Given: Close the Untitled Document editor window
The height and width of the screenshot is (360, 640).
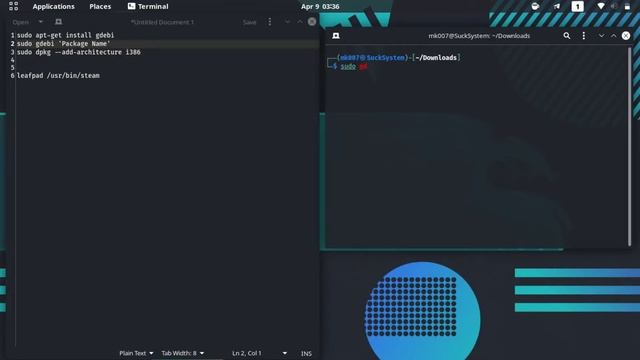Looking at the screenshot, I should pyautogui.click(x=312, y=22).
